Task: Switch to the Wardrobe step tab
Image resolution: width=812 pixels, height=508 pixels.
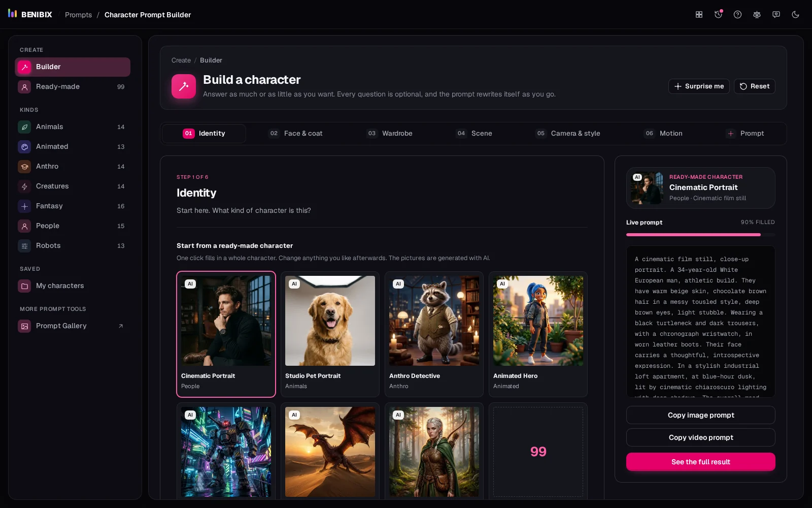Action: pyautogui.click(x=389, y=134)
